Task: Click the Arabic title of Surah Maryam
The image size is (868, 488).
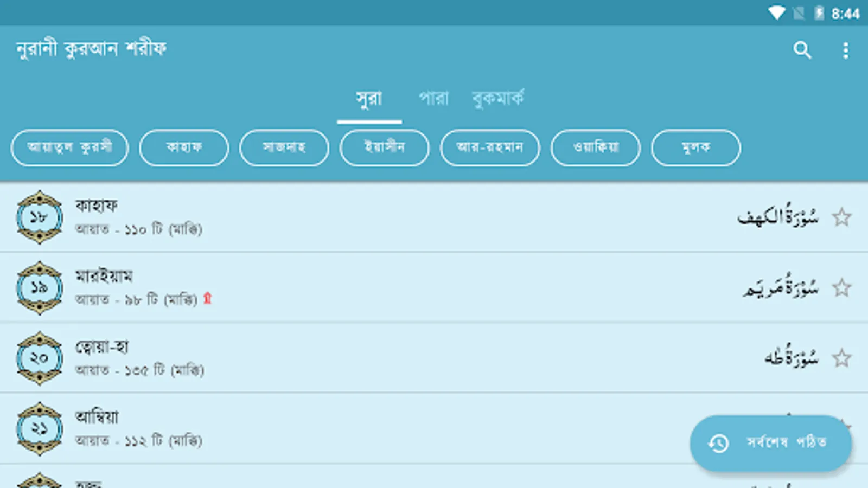Action: [x=781, y=286]
